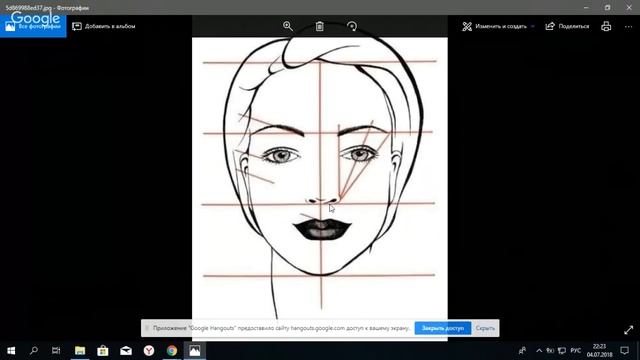This screenshot has width=640, height=360.
Task: Click 'Закрыть доступ' button
Action: coord(443,328)
